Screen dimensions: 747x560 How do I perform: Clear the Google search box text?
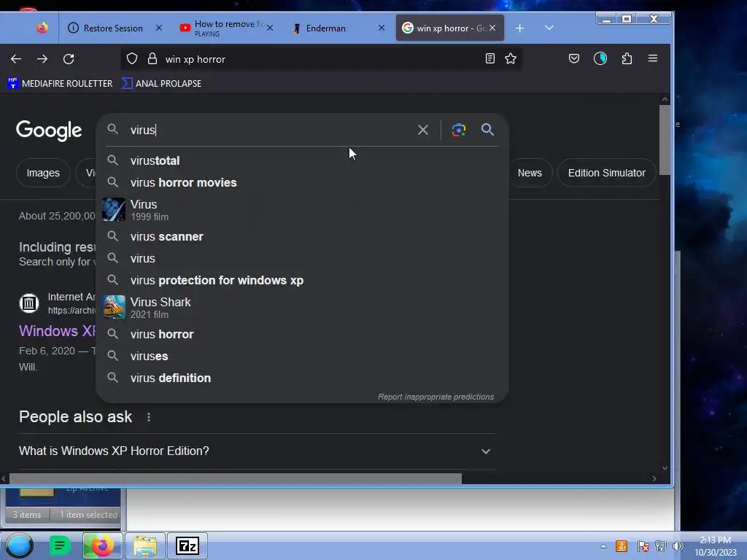click(x=422, y=130)
